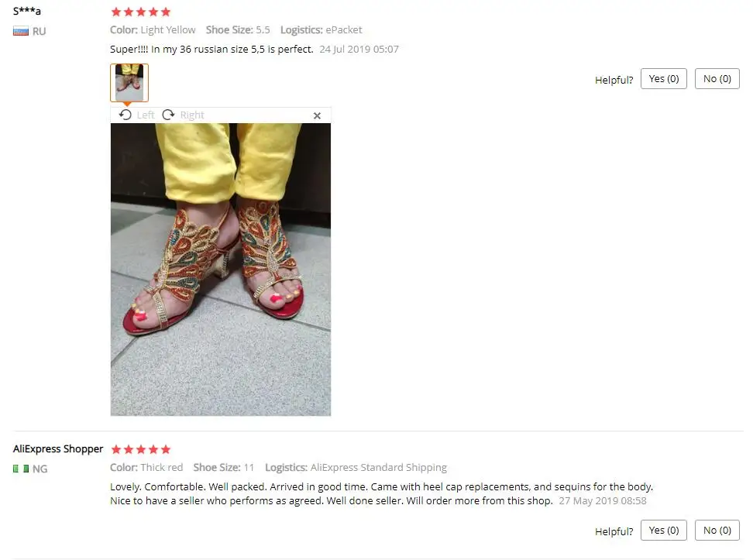753x560 pixels.
Task: Vote No (0) on the Nigerian shopper's review
Action: [x=717, y=531]
